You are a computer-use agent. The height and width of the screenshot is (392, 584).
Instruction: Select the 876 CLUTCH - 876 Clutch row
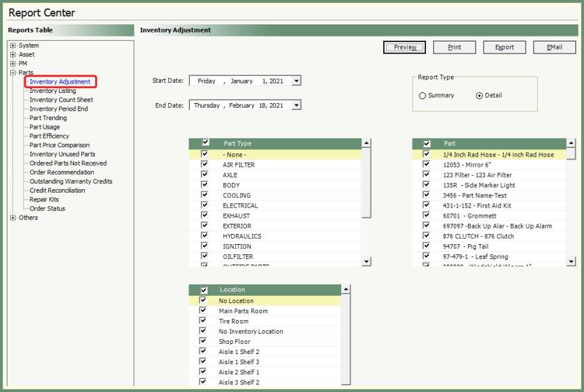pyautogui.click(x=489, y=236)
